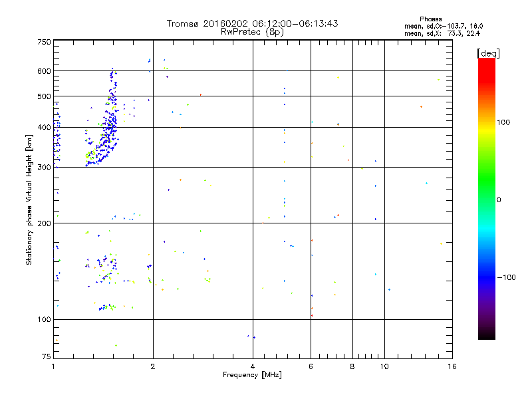Image resolution: width=532 pixels, height=399 pixels.
Task: Click the y-axis tick label '100'
Action: pos(44,320)
